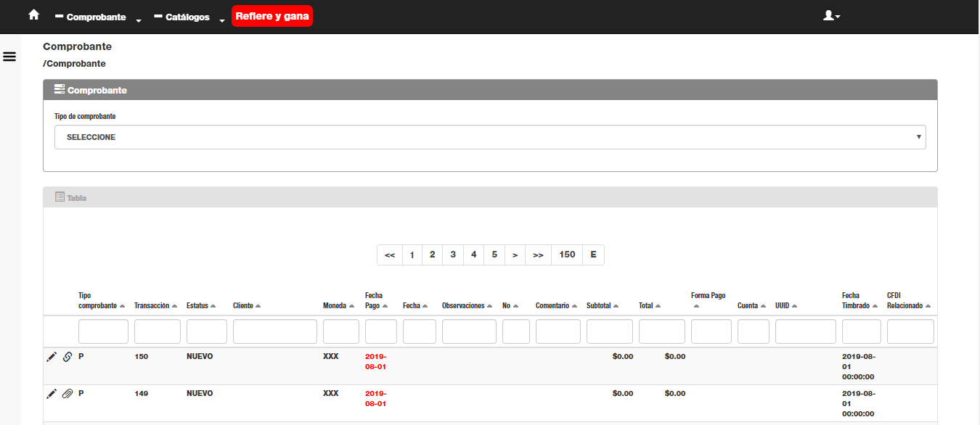Go to the home page icon
The image size is (980, 425).
point(33,15)
